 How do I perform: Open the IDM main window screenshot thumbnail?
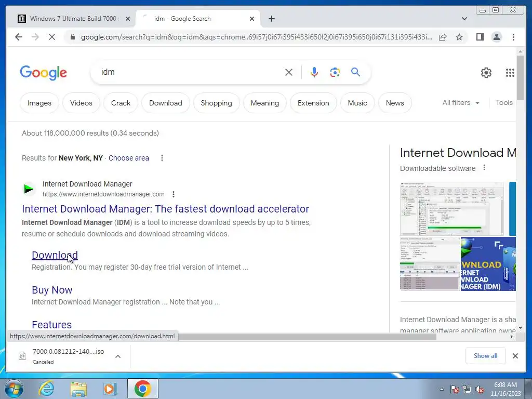pyautogui.click(x=452, y=209)
